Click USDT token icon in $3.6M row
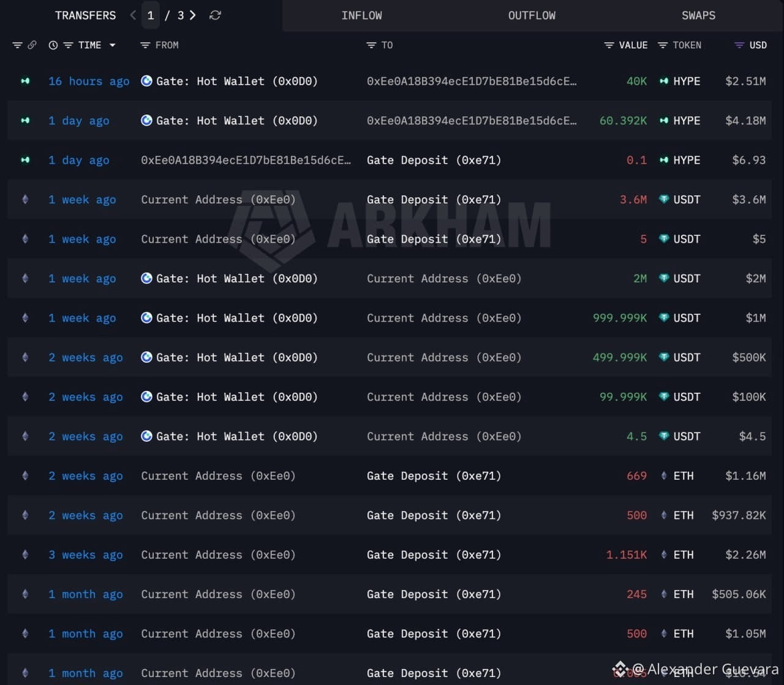 664,199
